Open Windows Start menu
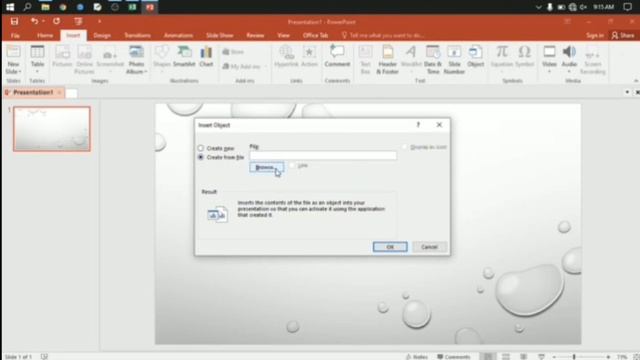The image size is (640, 360). [10, 7]
